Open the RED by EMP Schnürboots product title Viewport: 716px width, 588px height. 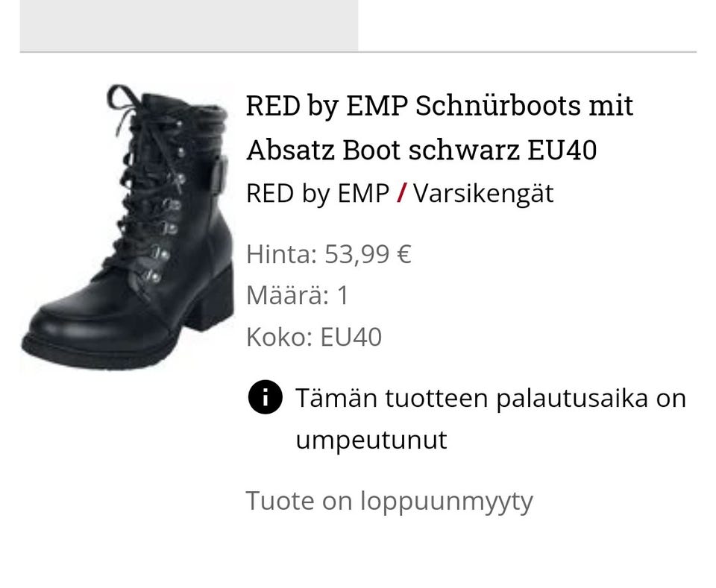tap(439, 127)
